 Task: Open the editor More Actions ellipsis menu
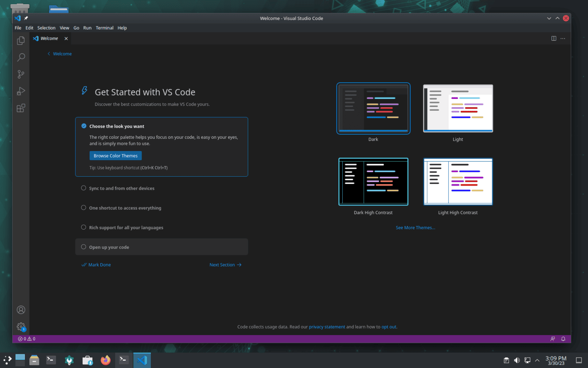(x=563, y=38)
